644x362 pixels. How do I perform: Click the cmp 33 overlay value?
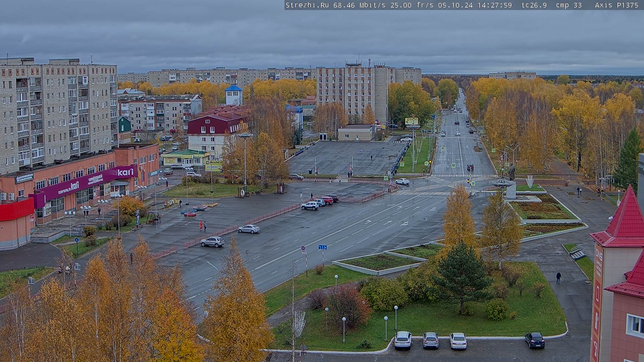coord(569,5)
